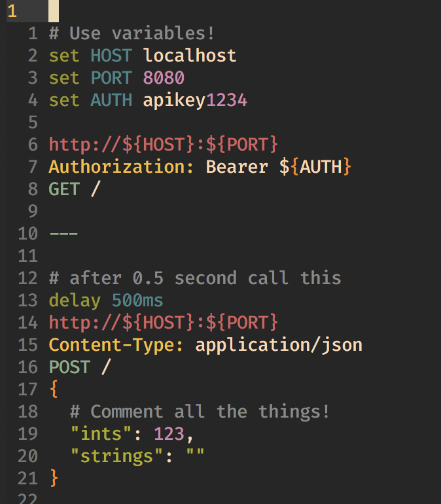Image resolution: width=441 pixels, height=504 pixels.
Task: Click the port value '8080'
Action: point(164,78)
